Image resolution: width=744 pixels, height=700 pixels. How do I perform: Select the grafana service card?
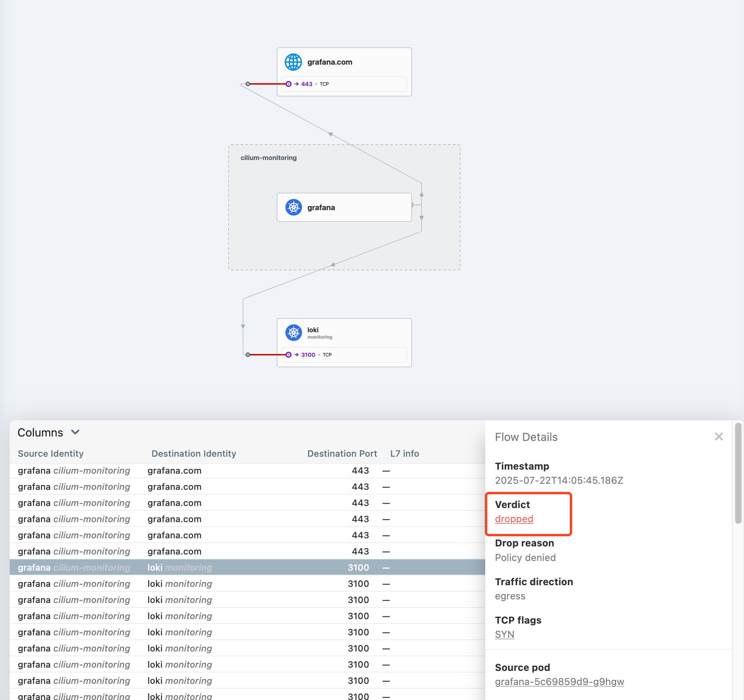pos(344,207)
